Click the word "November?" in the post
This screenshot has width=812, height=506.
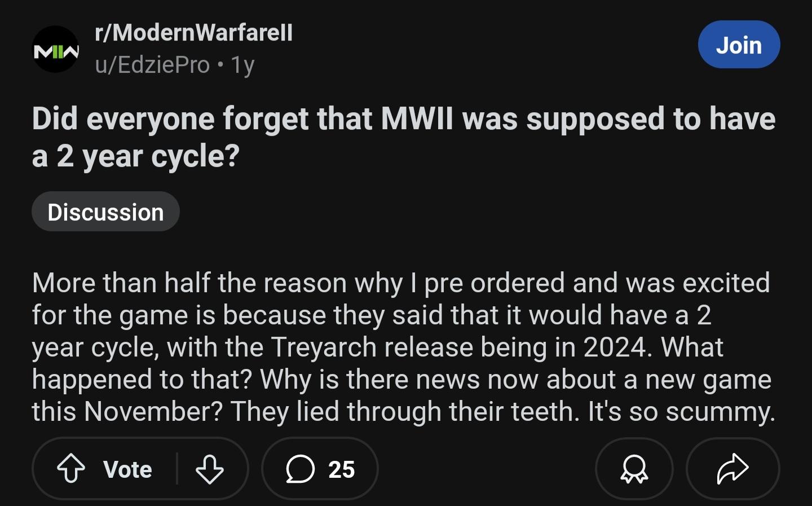coord(153,411)
